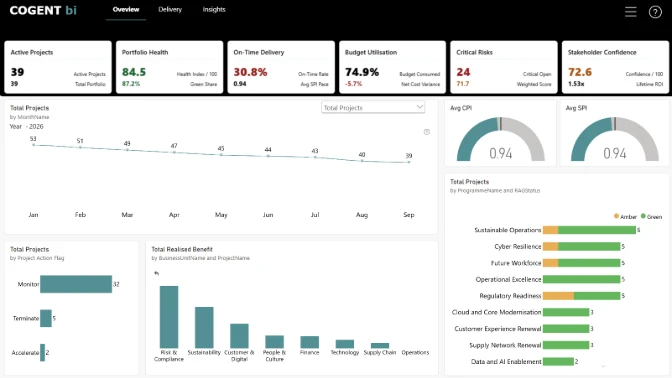The image size is (672, 378).
Task: Click the People & Culture column
Action: pos(274,342)
